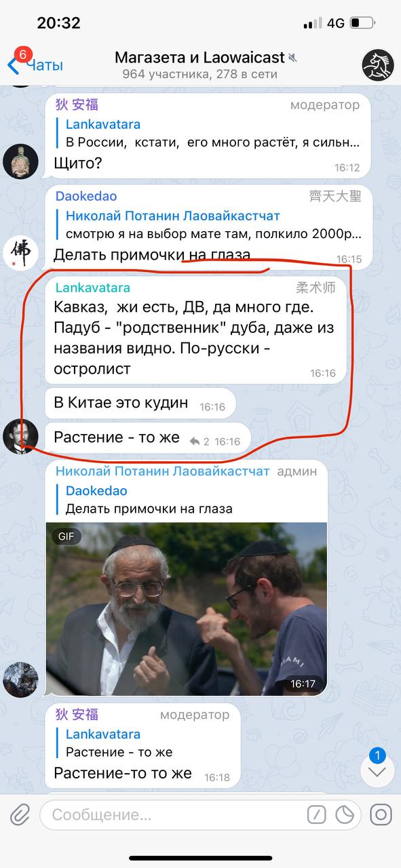Open quoted Lankavatara reply under Щито
Screen dimensions: 401x868
pos(209,134)
